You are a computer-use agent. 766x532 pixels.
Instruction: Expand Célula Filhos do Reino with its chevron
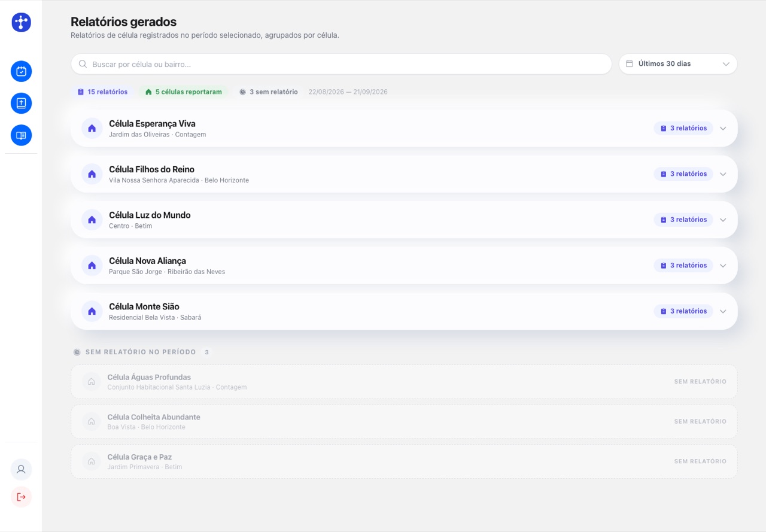click(723, 174)
